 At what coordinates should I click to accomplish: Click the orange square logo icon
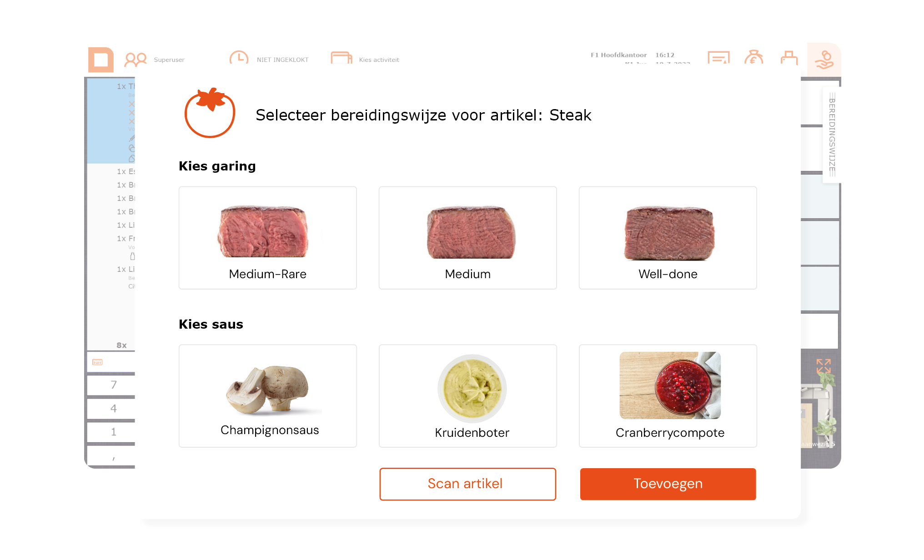[101, 60]
